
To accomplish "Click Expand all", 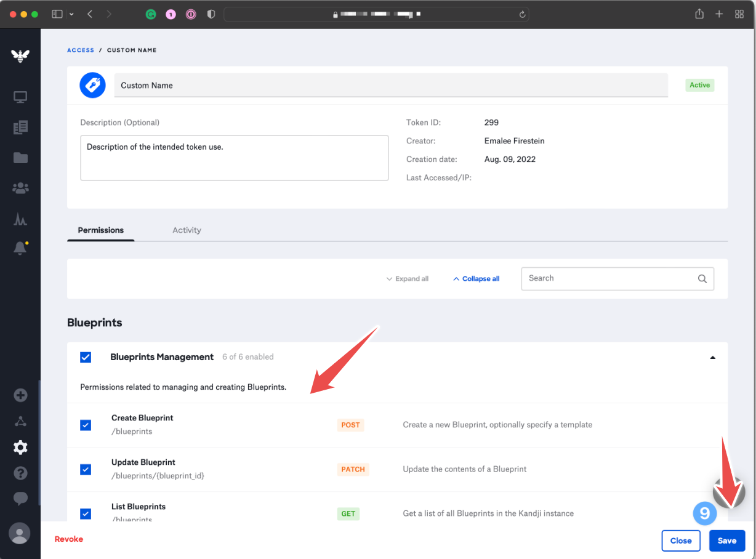I will coord(407,279).
